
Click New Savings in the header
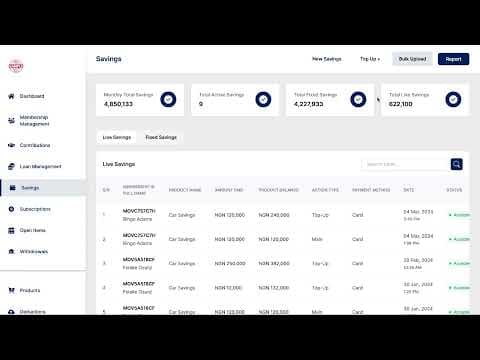click(327, 59)
